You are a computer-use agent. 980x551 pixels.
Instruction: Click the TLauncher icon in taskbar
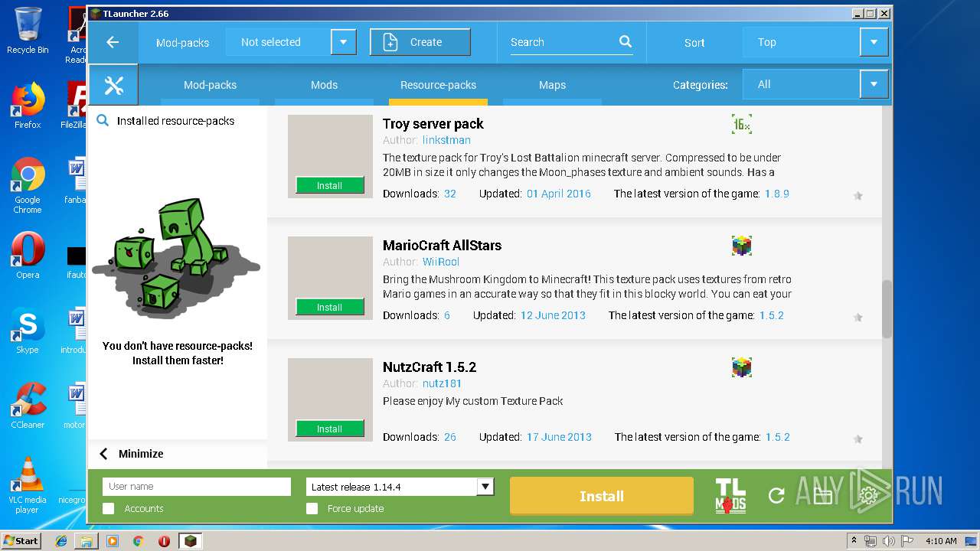[x=190, y=541]
